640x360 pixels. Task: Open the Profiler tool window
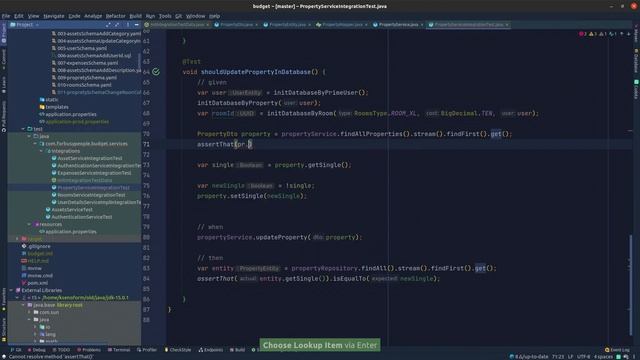point(147,350)
